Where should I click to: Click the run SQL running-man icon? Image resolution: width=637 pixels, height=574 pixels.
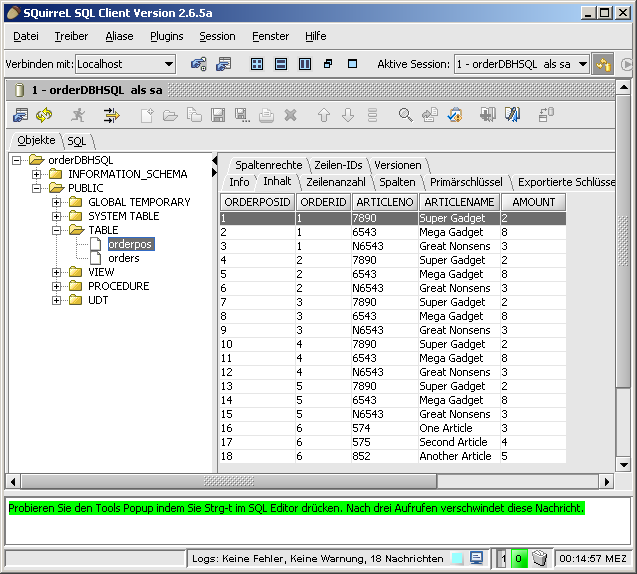coord(78,115)
